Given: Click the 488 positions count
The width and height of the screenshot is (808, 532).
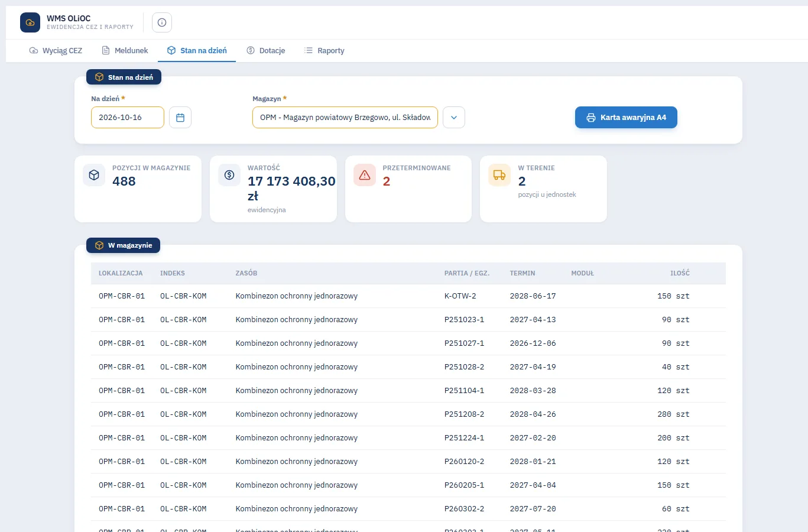Looking at the screenshot, I should [x=124, y=181].
